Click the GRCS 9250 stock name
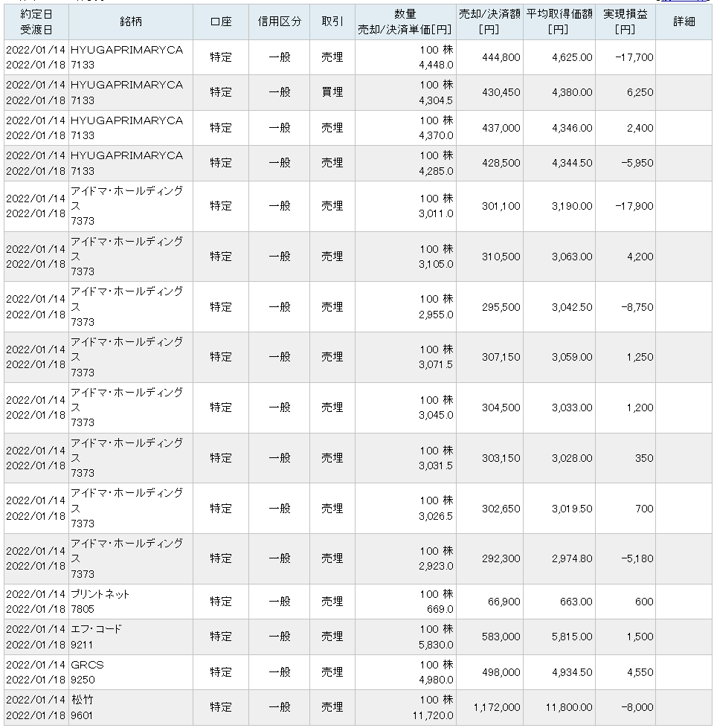The height and width of the screenshot is (728, 714). 87,672
